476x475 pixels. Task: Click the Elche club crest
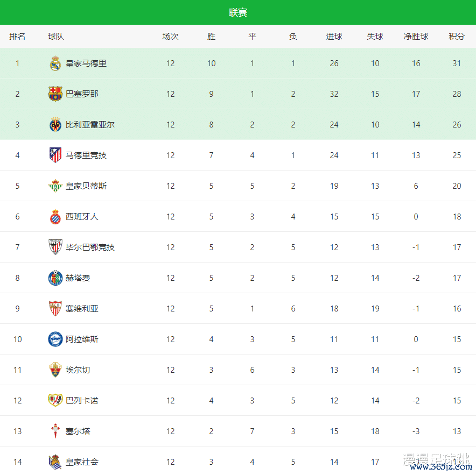pos(55,370)
